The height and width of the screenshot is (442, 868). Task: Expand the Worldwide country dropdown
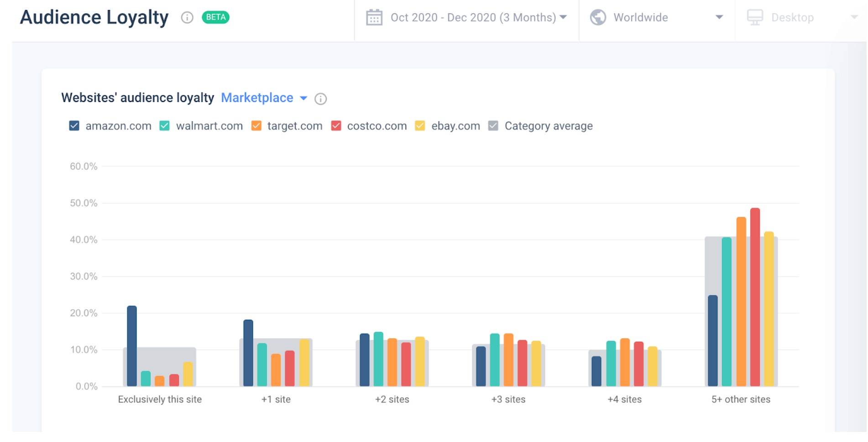pos(719,17)
